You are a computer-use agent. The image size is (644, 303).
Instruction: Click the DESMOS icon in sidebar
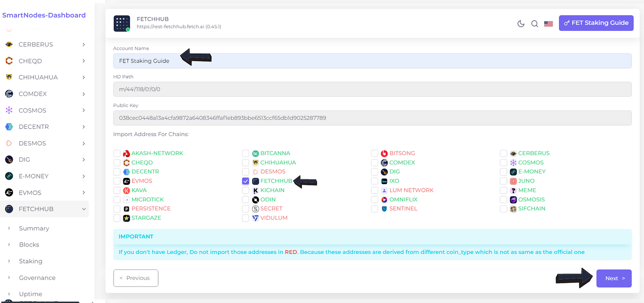click(x=9, y=143)
